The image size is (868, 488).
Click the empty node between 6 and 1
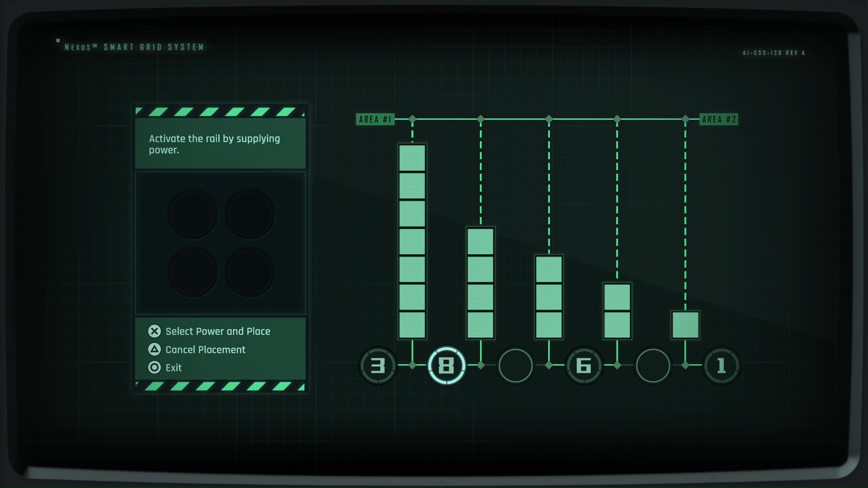tap(651, 365)
